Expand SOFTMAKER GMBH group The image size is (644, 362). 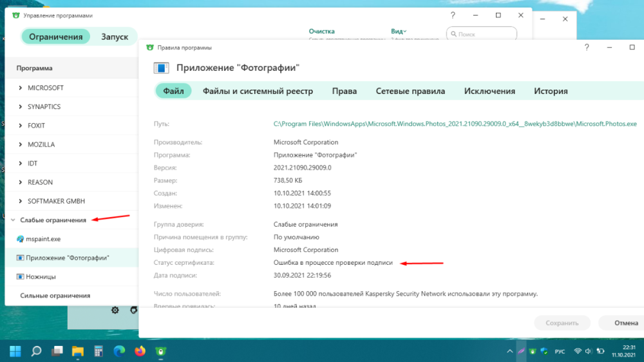(x=20, y=201)
